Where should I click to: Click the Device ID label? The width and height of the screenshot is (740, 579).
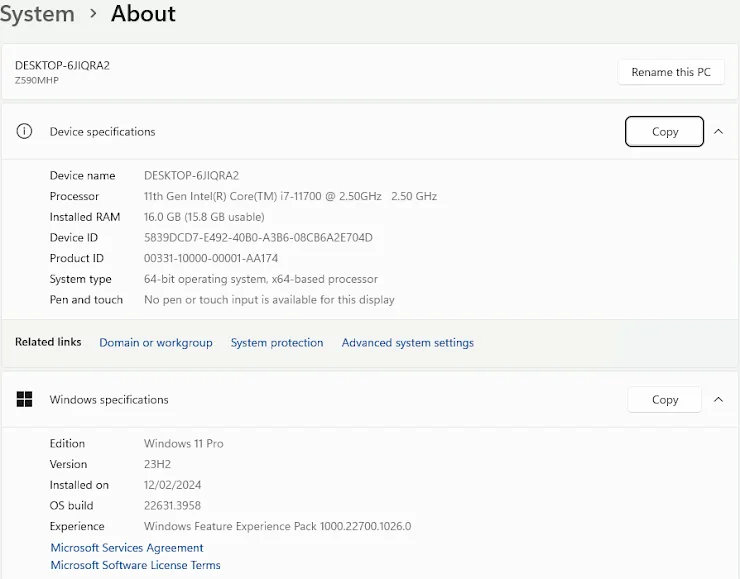74,238
